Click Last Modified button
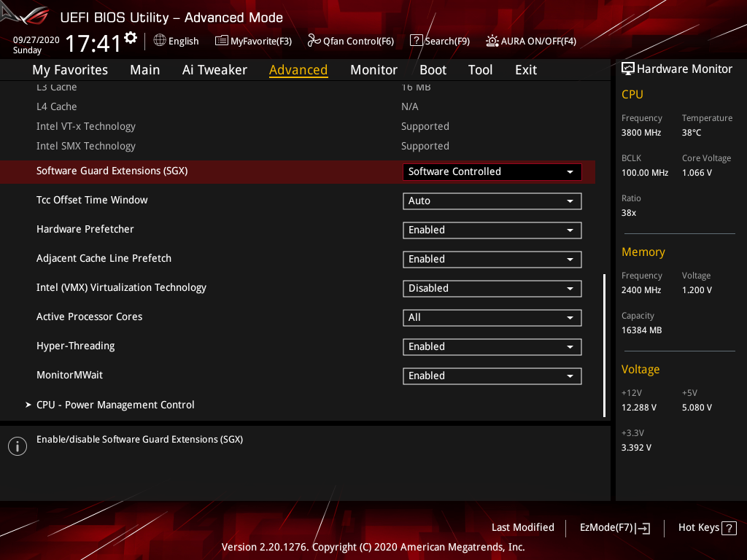The image size is (747, 560). click(x=522, y=528)
